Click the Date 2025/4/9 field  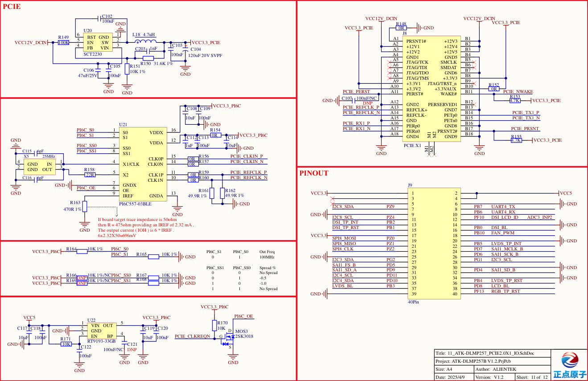click(453, 377)
